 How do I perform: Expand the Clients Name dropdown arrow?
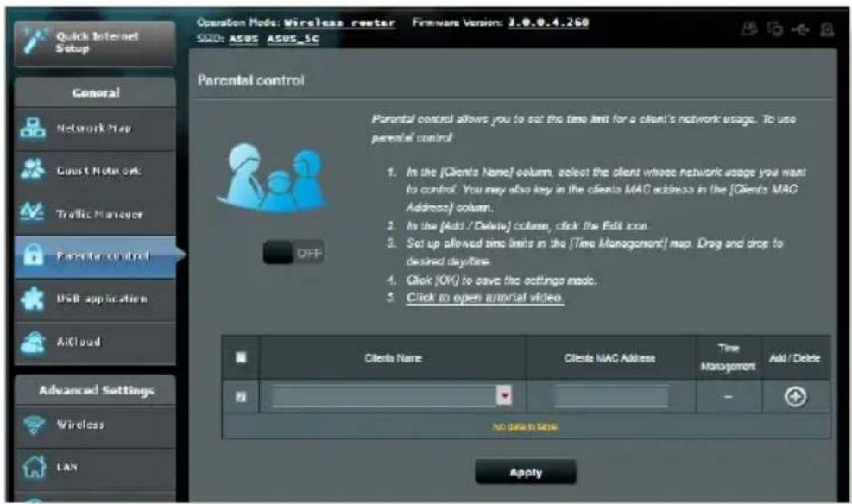pyautogui.click(x=504, y=395)
